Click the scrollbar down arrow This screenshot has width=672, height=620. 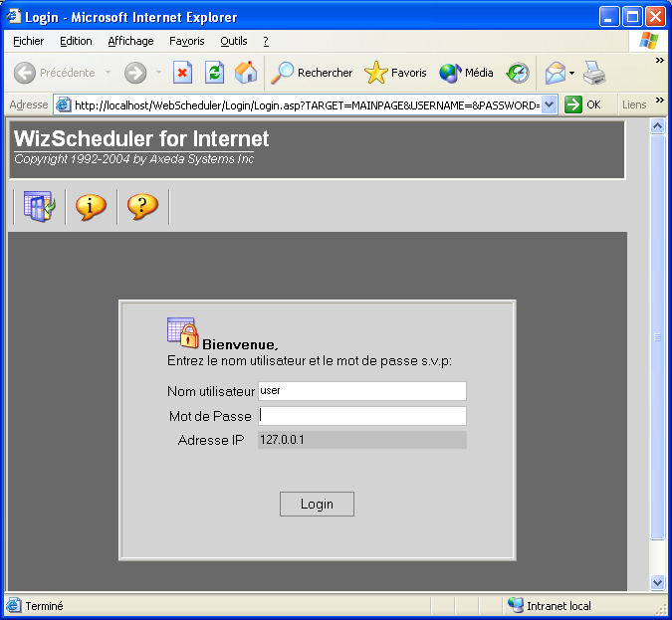coord(657,583)
